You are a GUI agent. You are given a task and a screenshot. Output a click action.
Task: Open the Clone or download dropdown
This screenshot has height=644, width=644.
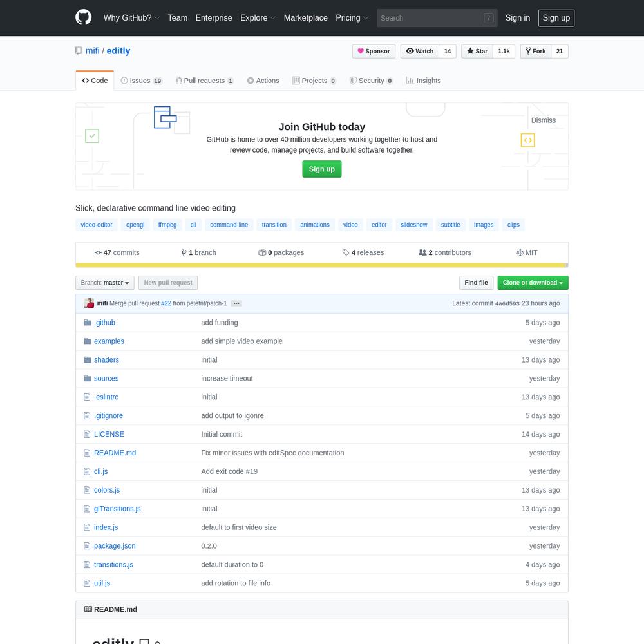533,283
